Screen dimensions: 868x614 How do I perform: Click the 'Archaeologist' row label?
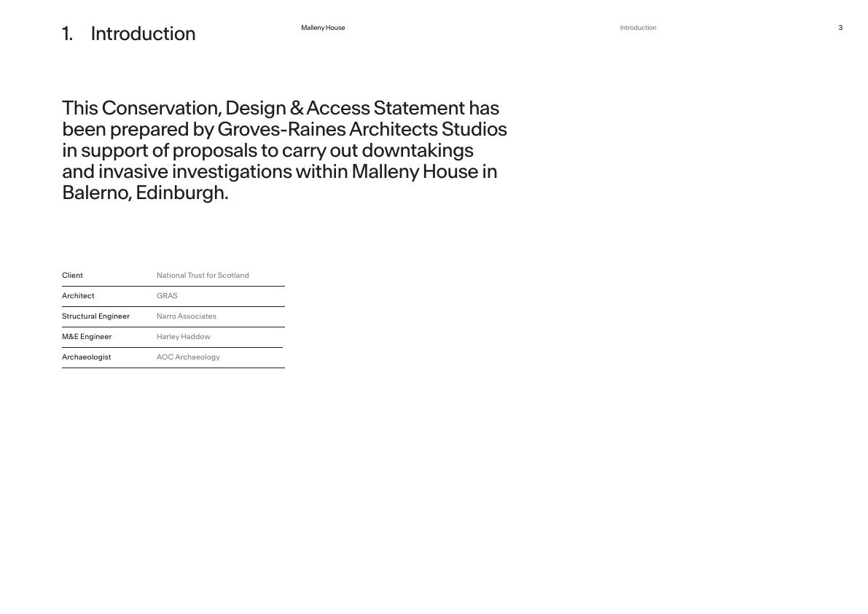(x=86, y=357)
